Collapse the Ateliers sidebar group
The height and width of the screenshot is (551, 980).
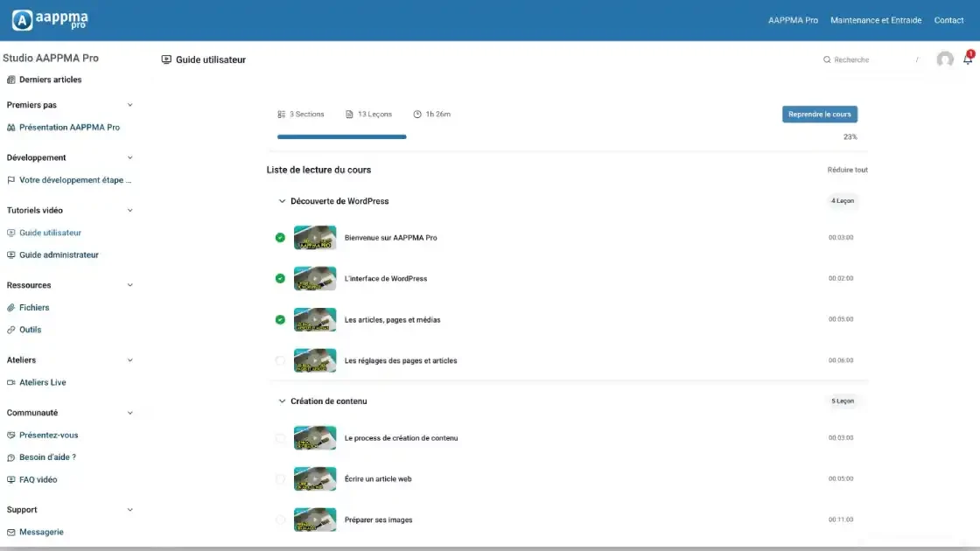pyautogui.click(x=130, y=359)
